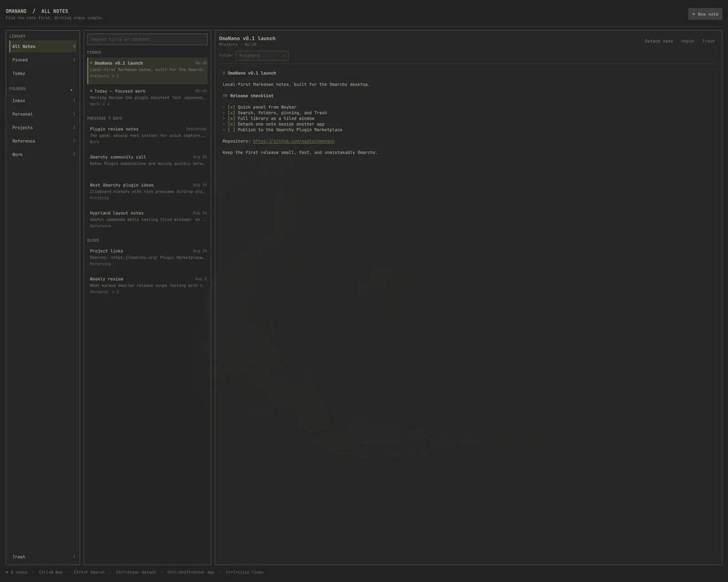This screenshot has height=582, width=728.
Task: Toggle Detach one note beside another app checkbox
Action: tap(231, 124)
